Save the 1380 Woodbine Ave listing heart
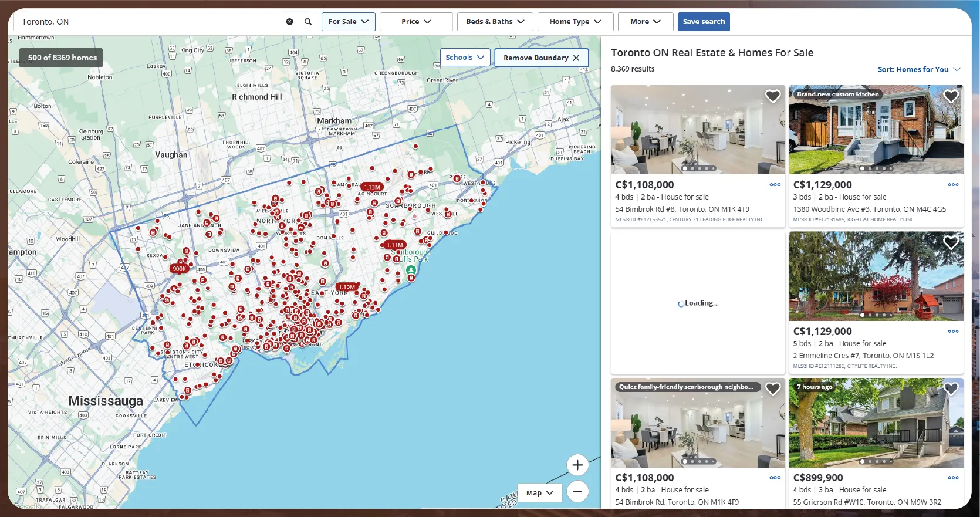 click(x=951, y=96)
